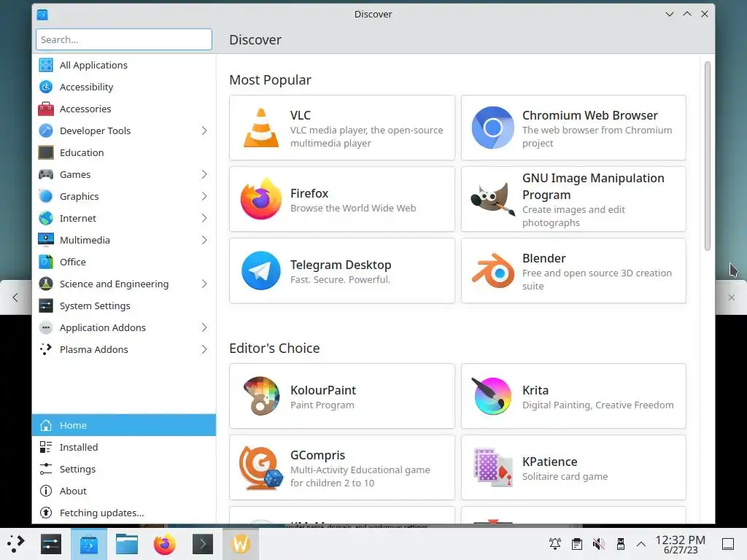Open GNU Image Manipulation Program title
This screenshot has height=560, width=747.
593,186
